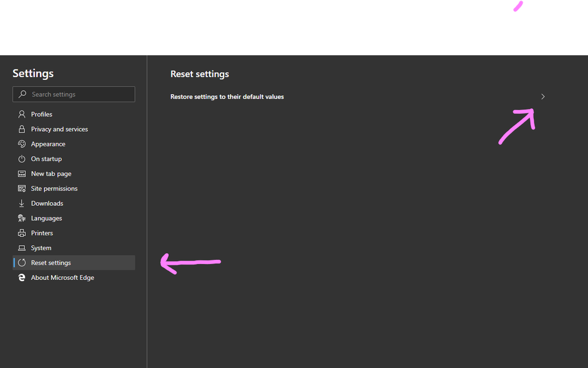Click the Reset settings circular arrow icon
The image size is (588, 368).
(22, 263)
